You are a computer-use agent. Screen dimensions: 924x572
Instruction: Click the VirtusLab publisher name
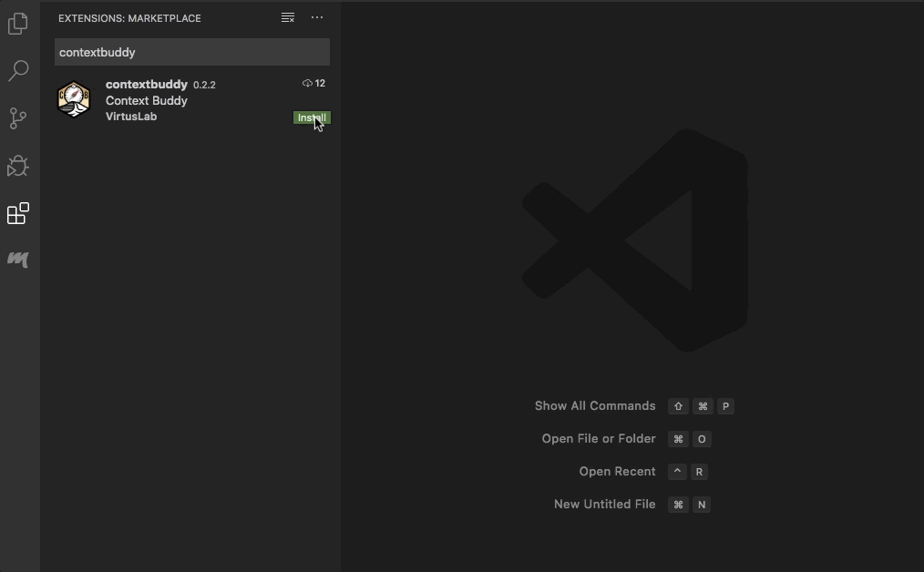coord(131,117)
